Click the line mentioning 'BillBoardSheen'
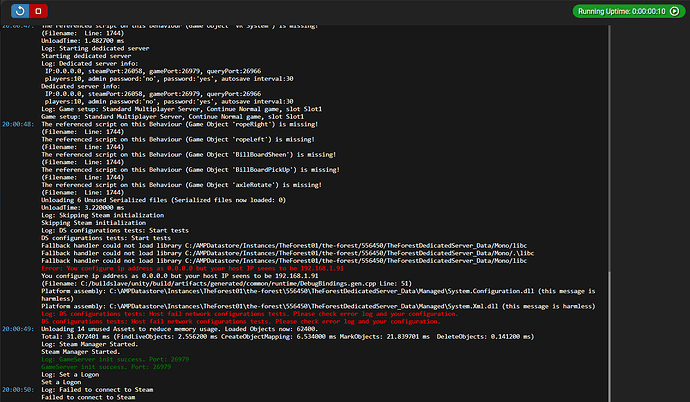This screenshot has width=690, height=402. click(x=188, y=154)
